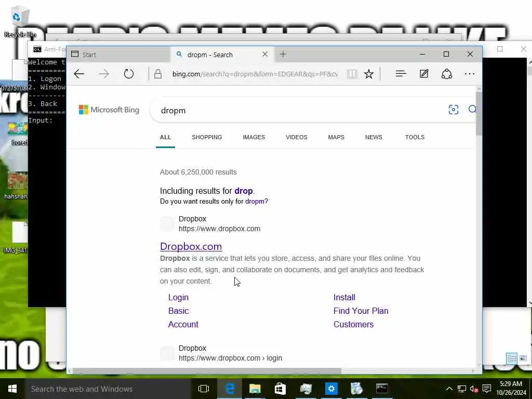Open the NEWS results tab

pyautogui.click(x=374, y=137)
